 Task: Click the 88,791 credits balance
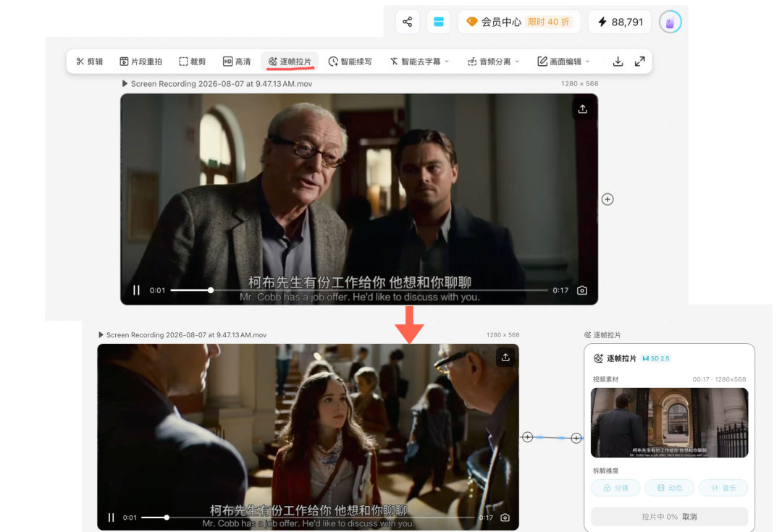(x=620, y=22)
